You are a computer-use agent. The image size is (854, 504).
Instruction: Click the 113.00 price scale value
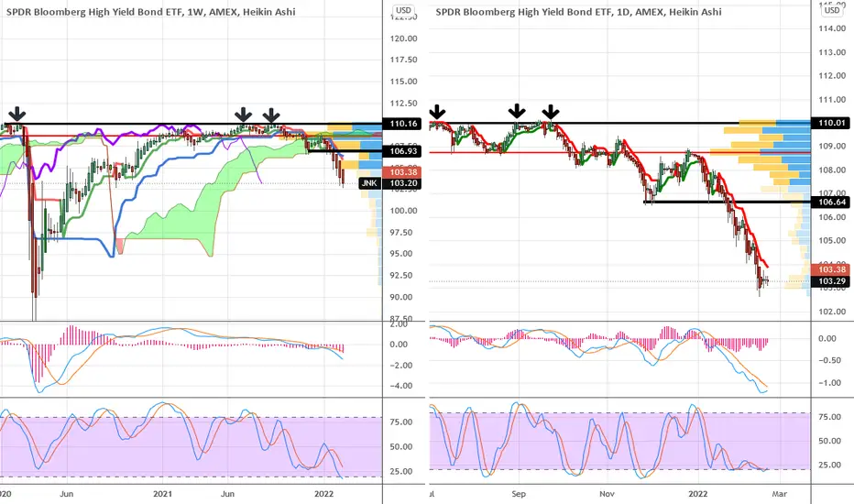pyautogui.click(x=832, y=53)
